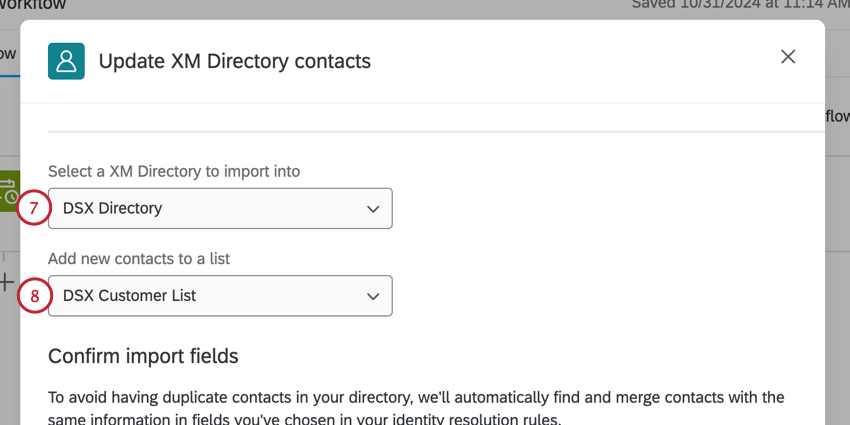Click the Confirm import fields heading
The height and width of the screenshot is (425, 850).
tap(143, 356)
